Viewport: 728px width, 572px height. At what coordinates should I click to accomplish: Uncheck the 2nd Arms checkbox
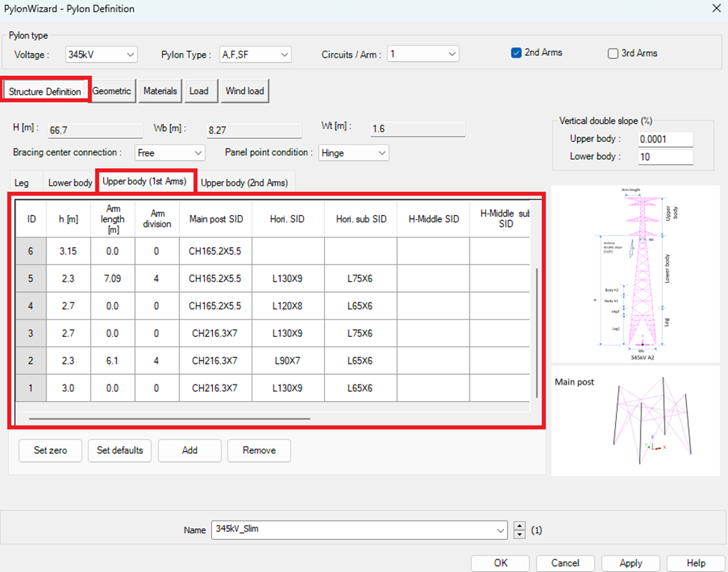[516, 53]
